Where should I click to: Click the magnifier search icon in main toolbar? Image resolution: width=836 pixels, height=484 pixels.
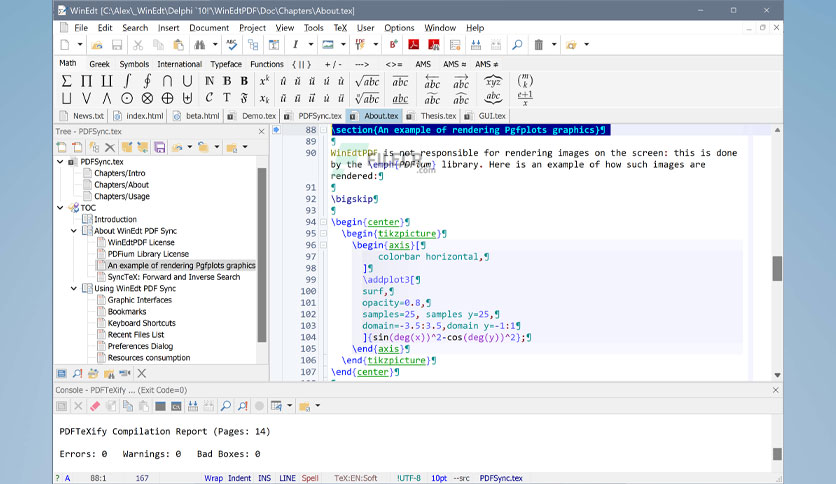pyautogui.click(x=517, y=45)
